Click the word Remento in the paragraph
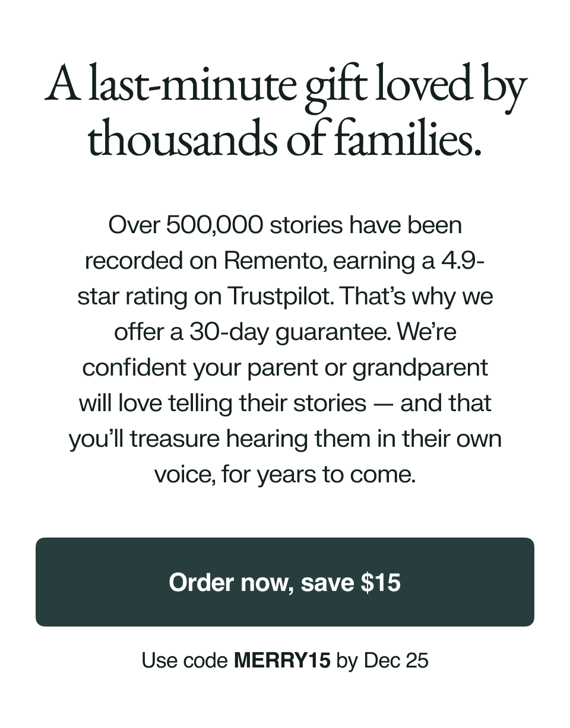 click(x=274, y=260)
